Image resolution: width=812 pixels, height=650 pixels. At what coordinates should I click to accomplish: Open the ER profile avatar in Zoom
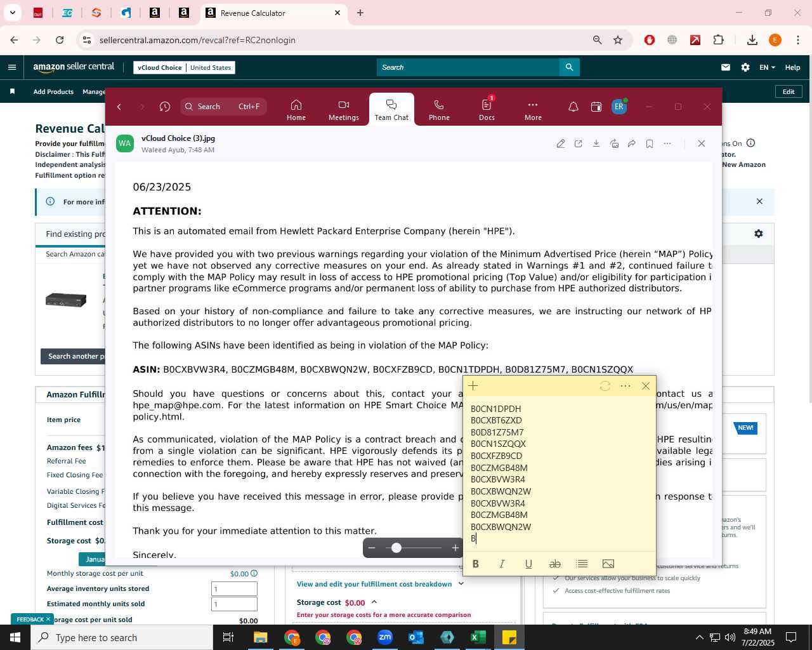point(619,107)
